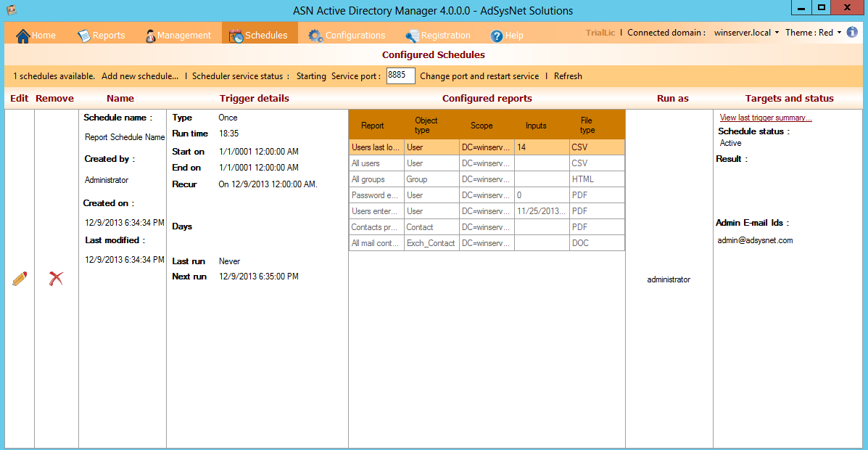The height and width of the screenshot is (450, 868).
Task: Select the All users report row
Action: [487, 163]
